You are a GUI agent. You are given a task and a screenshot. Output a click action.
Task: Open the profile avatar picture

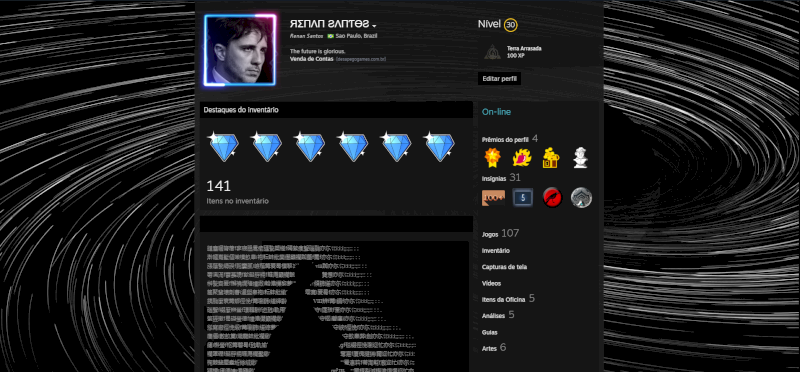pos(240,50)
